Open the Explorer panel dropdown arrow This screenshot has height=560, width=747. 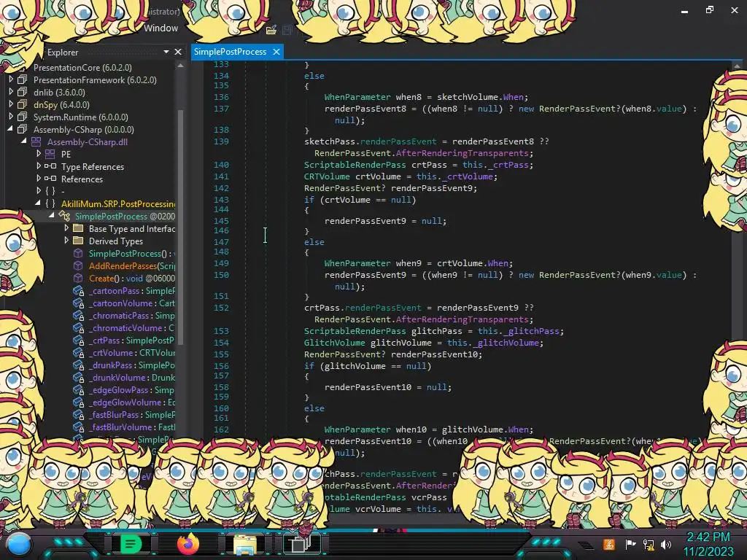(x=166, y=52)
